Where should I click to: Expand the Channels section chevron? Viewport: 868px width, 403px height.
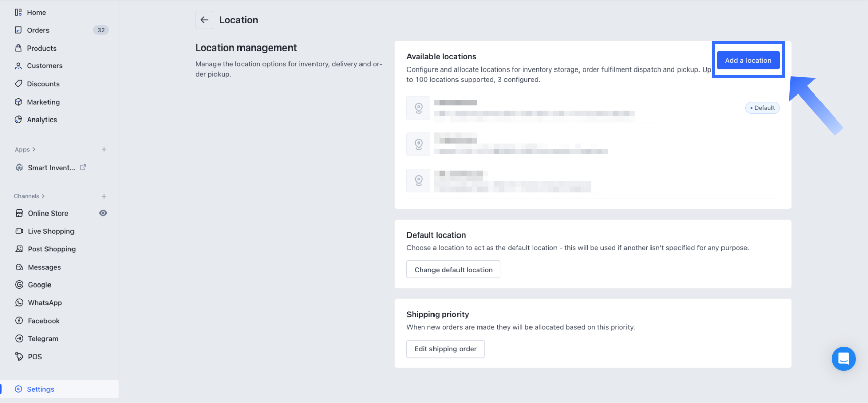43,196
